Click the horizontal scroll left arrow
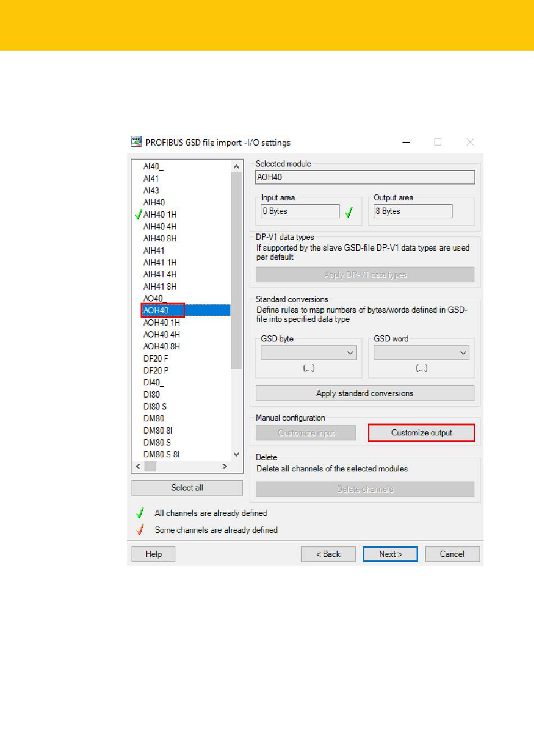This screenshot has width=534, height=756. pos(138,466)
